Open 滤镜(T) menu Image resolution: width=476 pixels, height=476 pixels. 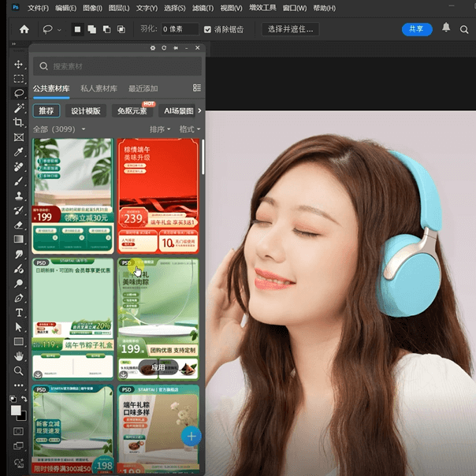pyautogui.click(x=203, y=8)
